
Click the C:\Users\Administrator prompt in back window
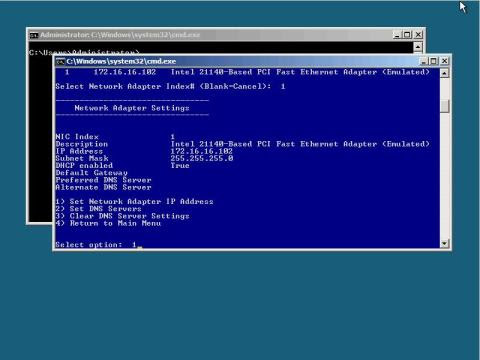84,52
